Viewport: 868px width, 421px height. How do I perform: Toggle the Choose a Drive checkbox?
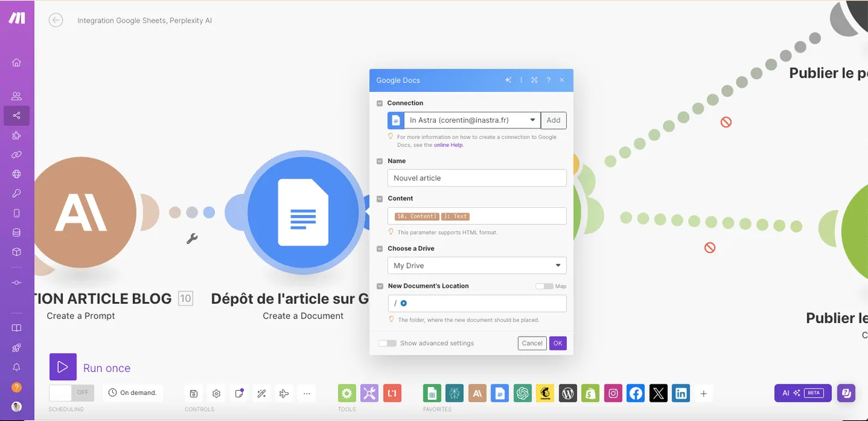coord(380,249)
